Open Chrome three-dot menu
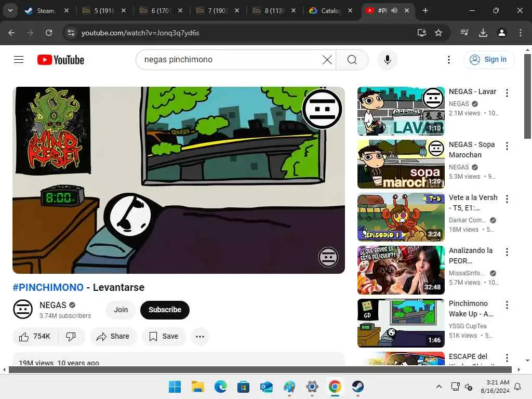Image resolution: width=532 pixels, height=399 pixels. pyautogui.click(x=521, y=33)
